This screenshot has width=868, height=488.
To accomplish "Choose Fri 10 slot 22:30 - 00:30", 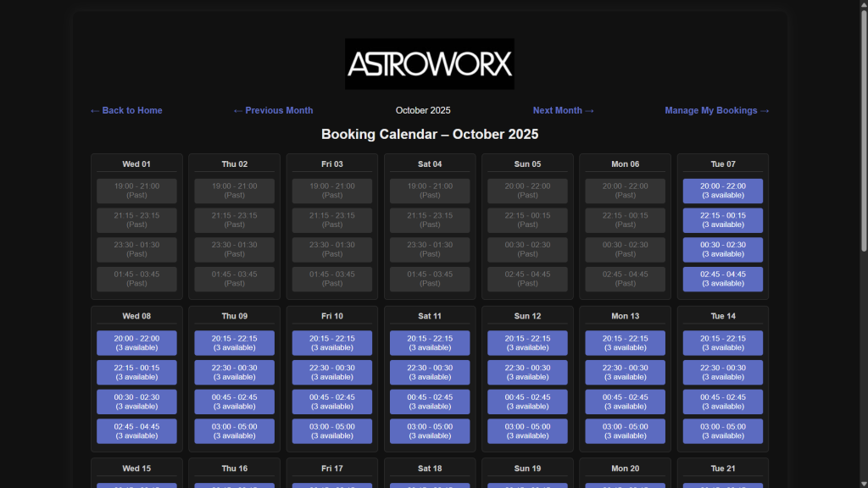I will coord(331,373).
